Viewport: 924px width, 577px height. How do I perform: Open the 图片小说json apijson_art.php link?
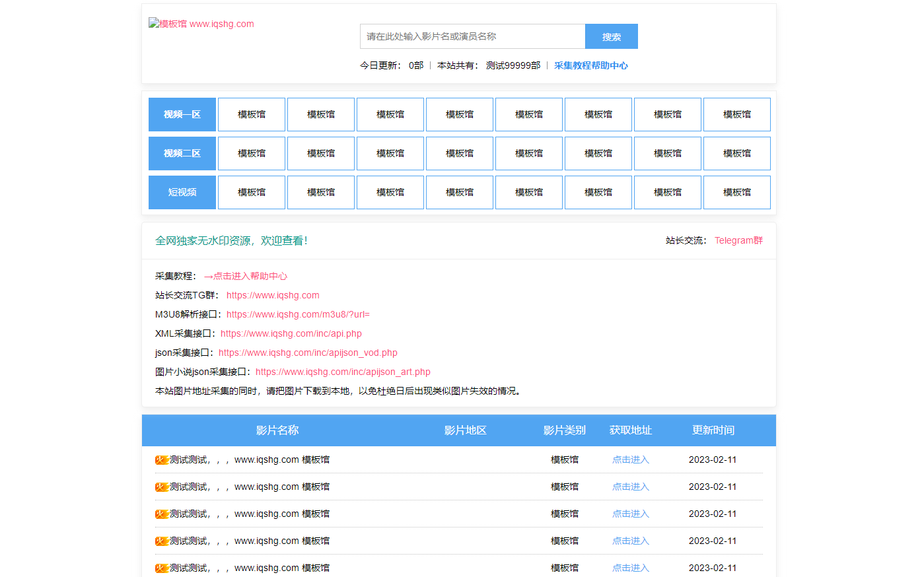point(343,372)
